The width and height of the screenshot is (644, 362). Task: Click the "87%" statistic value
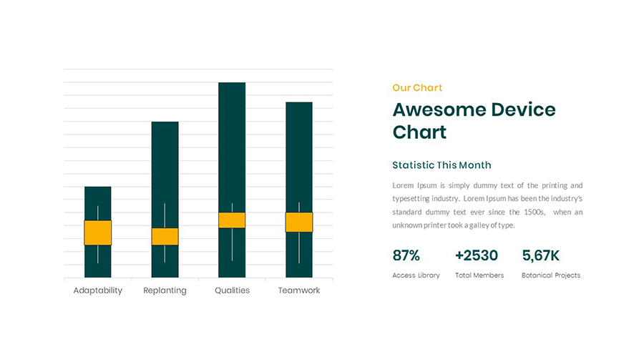406,255
